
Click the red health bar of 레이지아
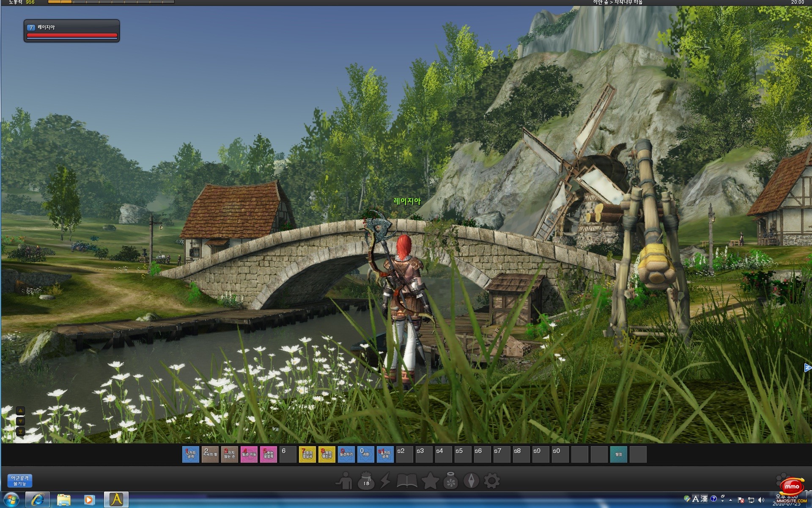tap(72, 36)
